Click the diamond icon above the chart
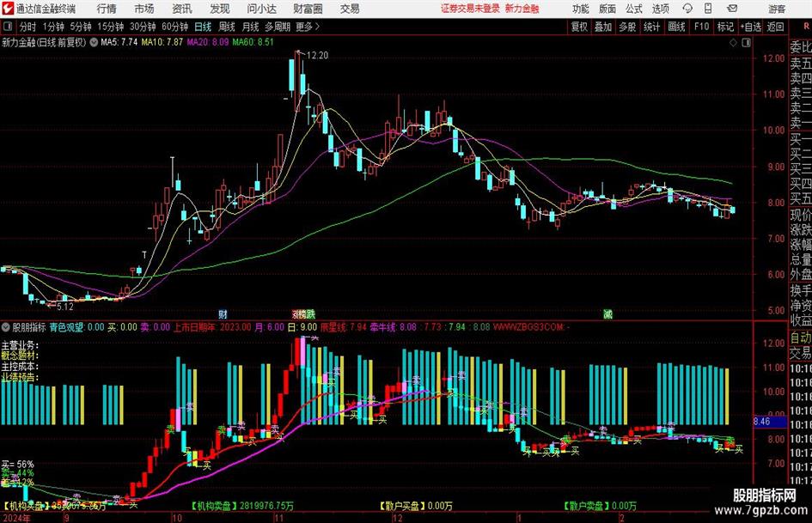This screenshot has height=523, width=812. tap(733, 43)
